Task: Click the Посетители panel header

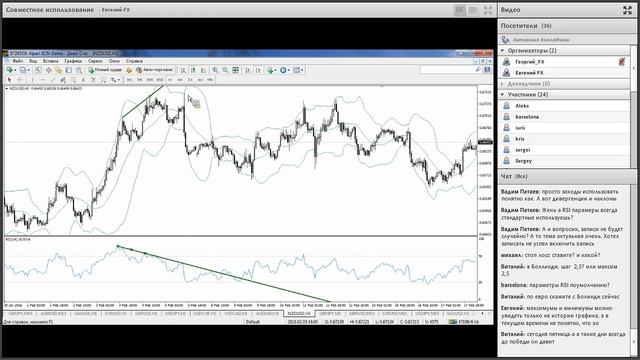Action: coord(567,26)
